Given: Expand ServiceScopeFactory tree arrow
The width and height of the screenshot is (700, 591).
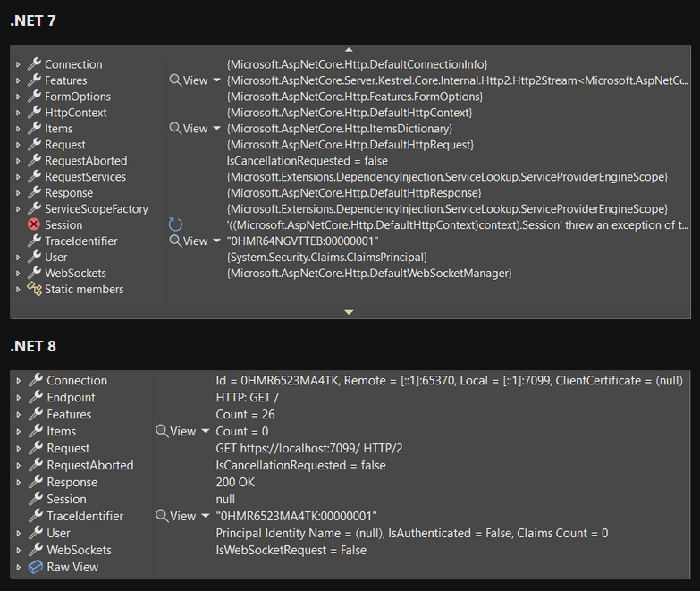Looking at the screenshot, I should coord(18,209).
